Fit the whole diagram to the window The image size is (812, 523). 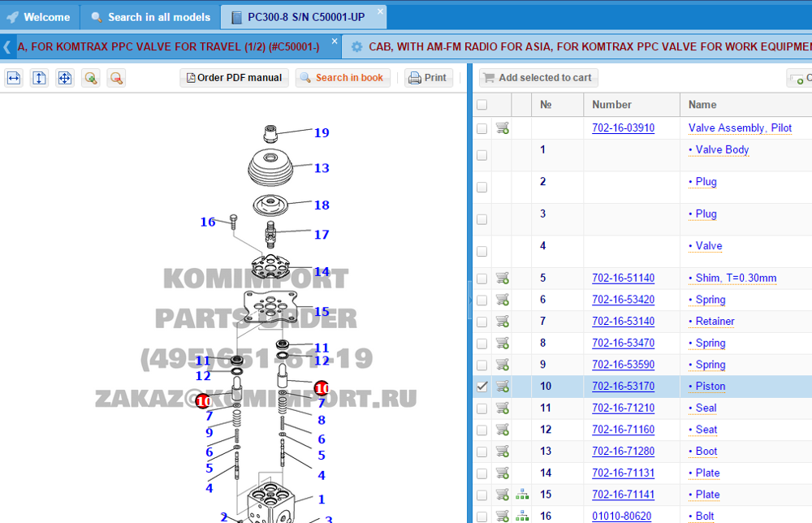(x=65, y=78)
